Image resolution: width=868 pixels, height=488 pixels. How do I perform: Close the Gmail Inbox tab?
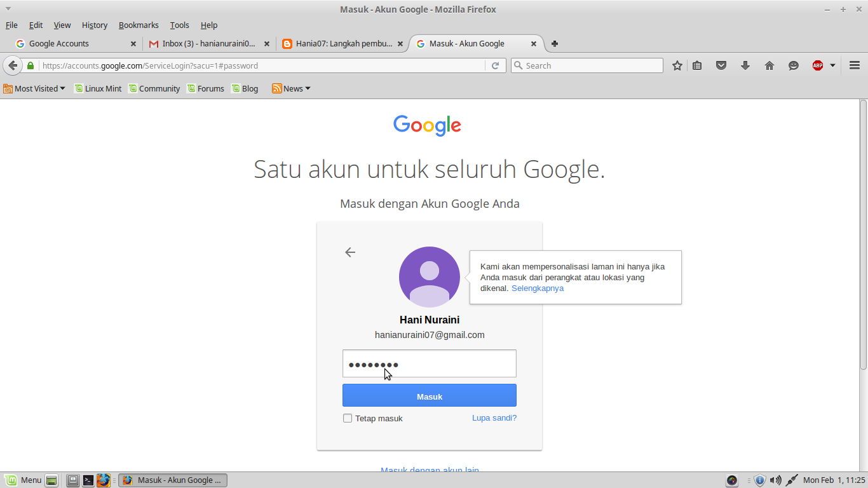pos(267,44)
